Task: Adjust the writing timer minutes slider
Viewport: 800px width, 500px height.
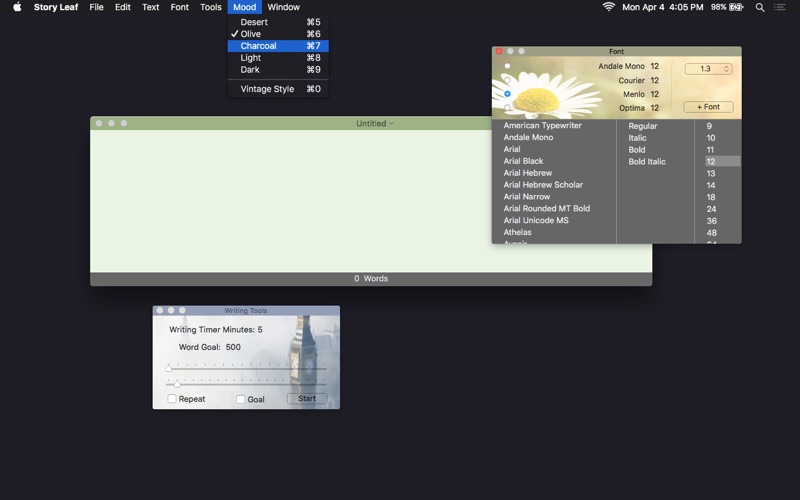Action: (x=168, y=368)
